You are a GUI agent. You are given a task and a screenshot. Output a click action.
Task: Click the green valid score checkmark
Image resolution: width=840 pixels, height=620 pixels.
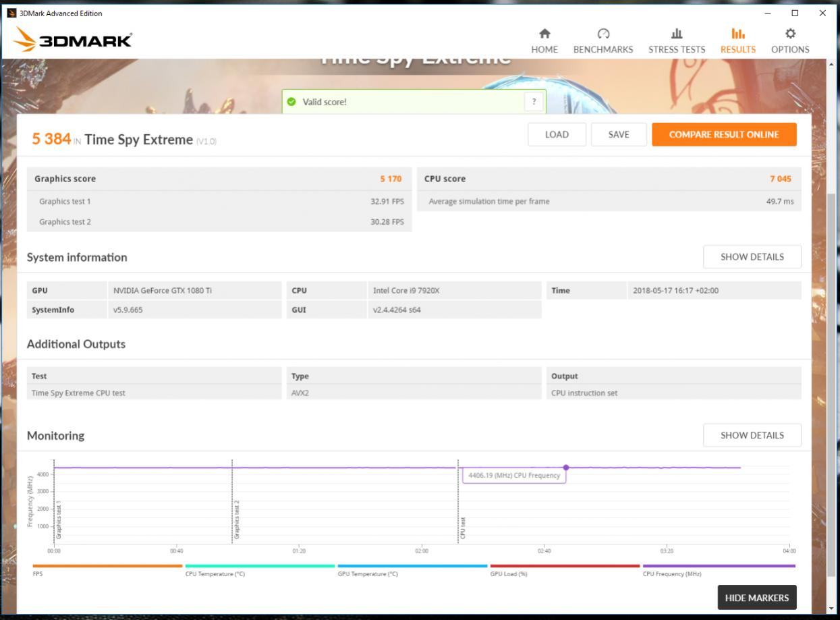[291, 102]
